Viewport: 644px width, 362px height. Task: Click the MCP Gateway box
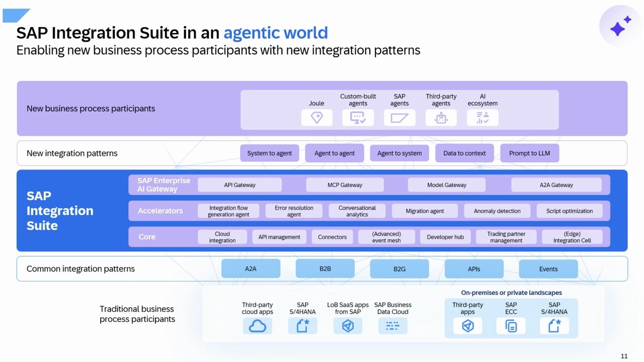(x=345, y=185)
